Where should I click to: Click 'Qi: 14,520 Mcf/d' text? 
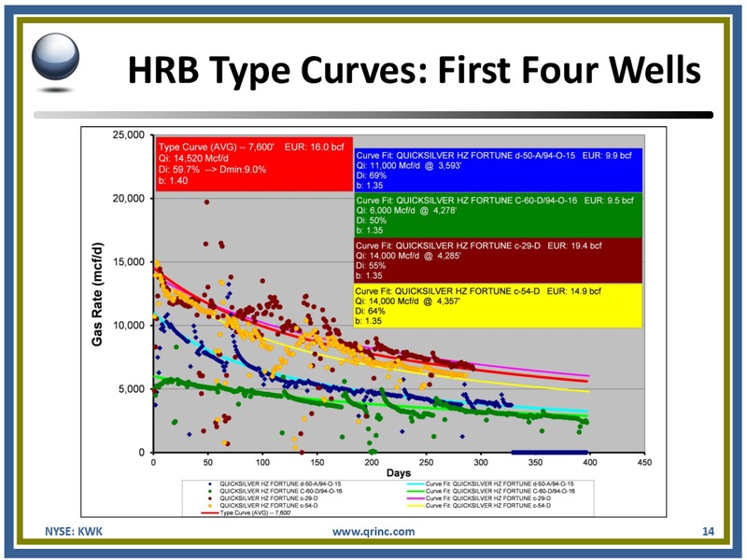coord(193,158)
